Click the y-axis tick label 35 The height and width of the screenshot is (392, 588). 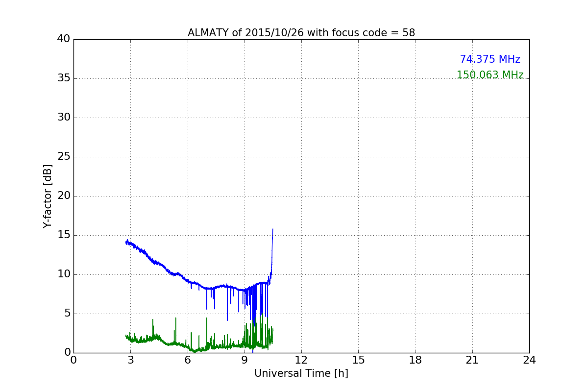click(64, 78)
